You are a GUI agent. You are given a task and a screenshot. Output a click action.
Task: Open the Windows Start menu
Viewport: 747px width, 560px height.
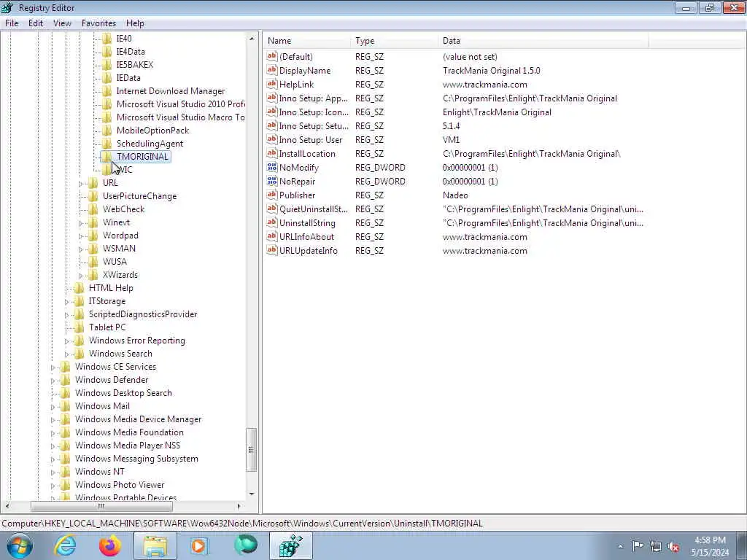20,545
